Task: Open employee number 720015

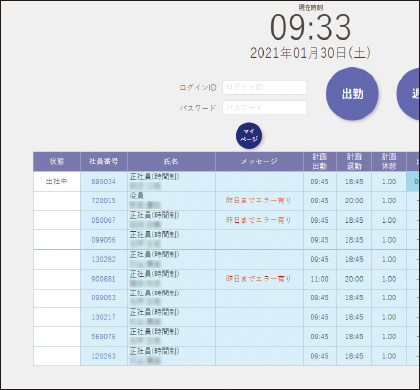Action: (x=104, y=201)
